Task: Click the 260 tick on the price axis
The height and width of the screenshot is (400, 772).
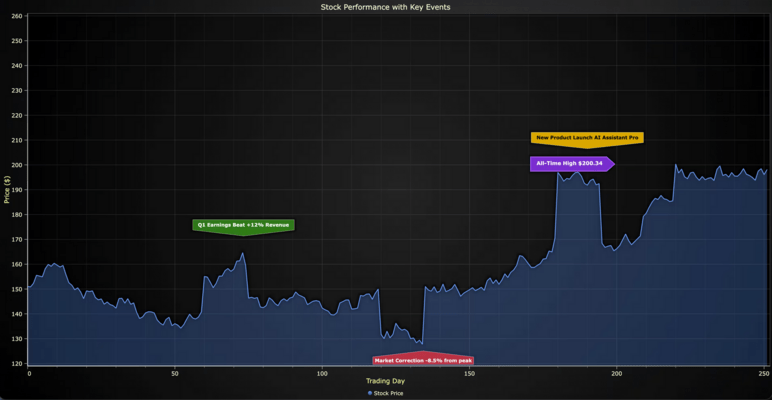Action: (x=17, y=15)
